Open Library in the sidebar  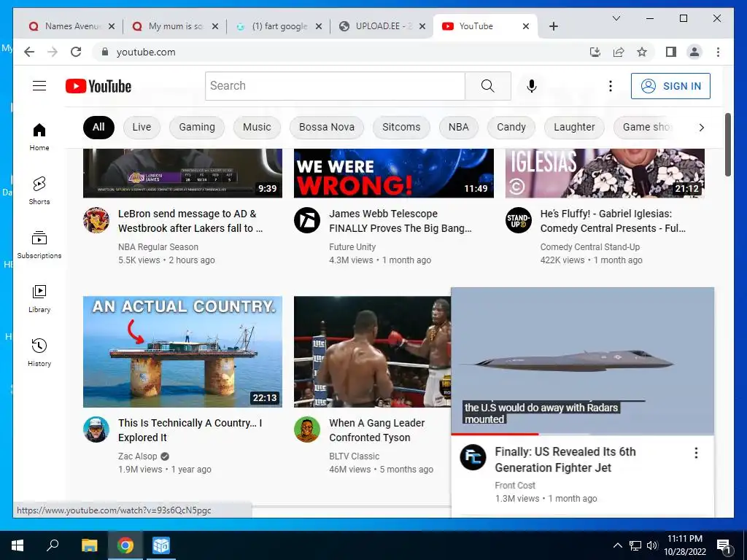pyautogui.click(x=39, y=298)
